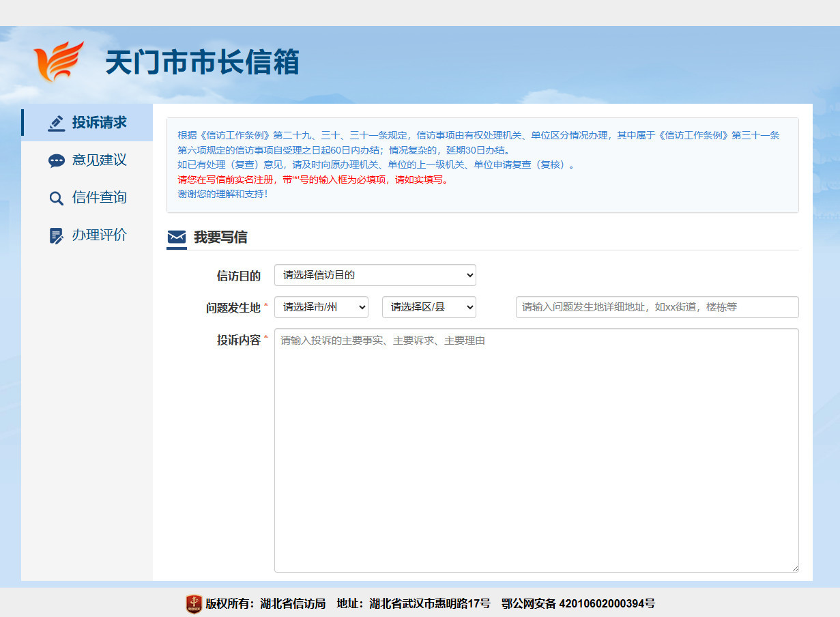Click the 鄂公网安备 record number link
840x617 pixels.
coord(578,603)
